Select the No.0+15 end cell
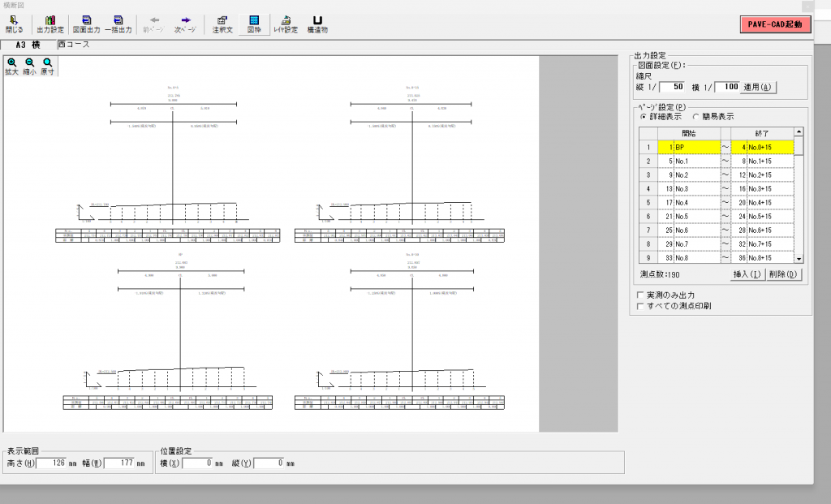Screen dimensions: 831x504 [762, 148]
